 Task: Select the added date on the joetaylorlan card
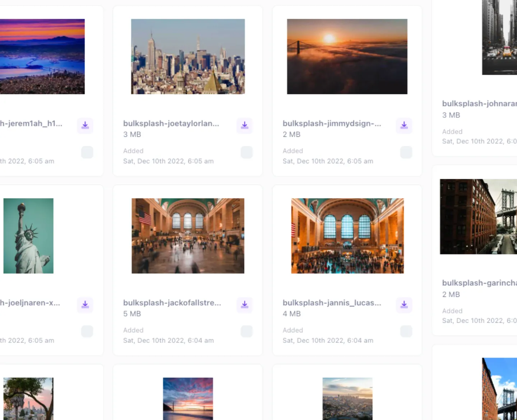pos(168,161)
